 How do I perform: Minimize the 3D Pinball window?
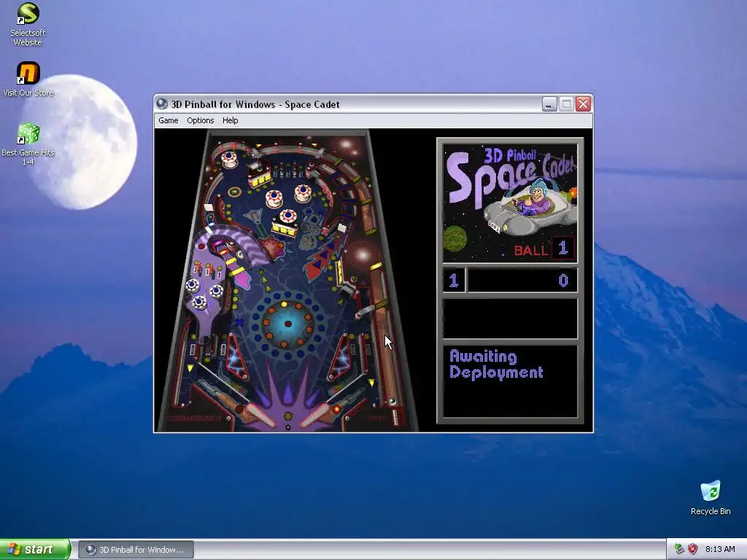[x=549, y=104]
